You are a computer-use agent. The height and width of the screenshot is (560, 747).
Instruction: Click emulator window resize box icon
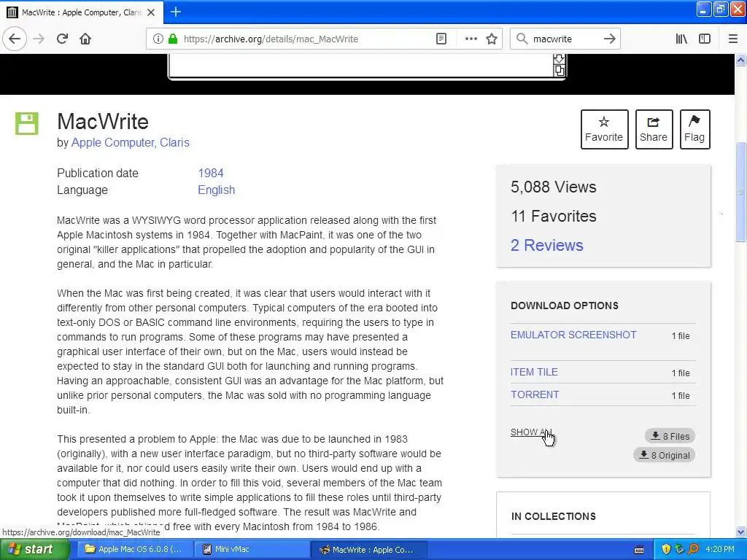coord(559,71)
